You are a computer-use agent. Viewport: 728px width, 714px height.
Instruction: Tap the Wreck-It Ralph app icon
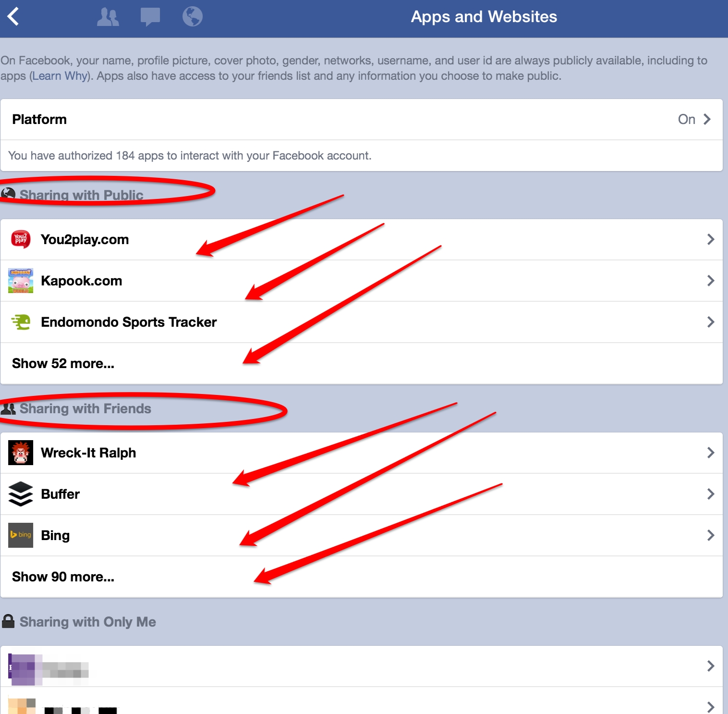pyautogui.click(x=21, y=453)
